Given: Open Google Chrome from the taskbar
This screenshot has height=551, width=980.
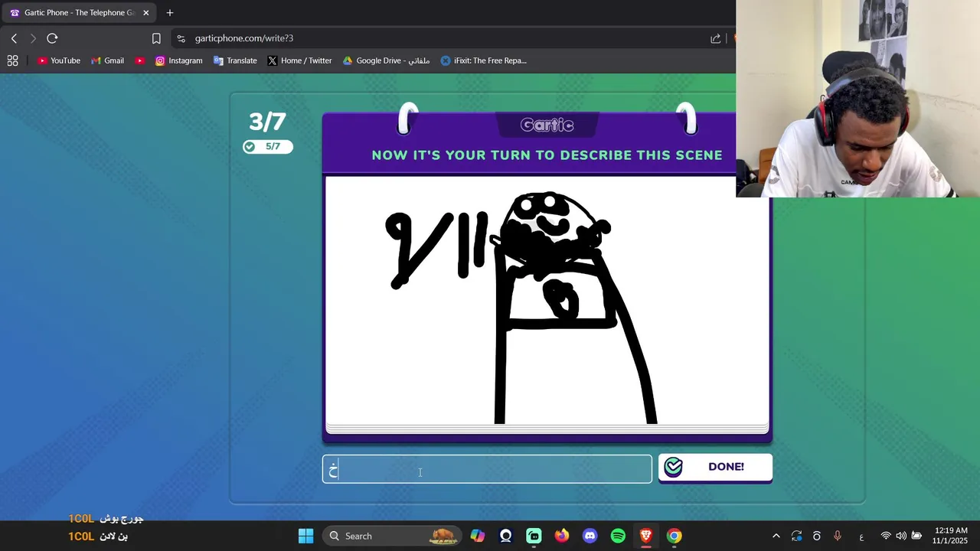Looking at the screenshot, I should tap(674, 536).
